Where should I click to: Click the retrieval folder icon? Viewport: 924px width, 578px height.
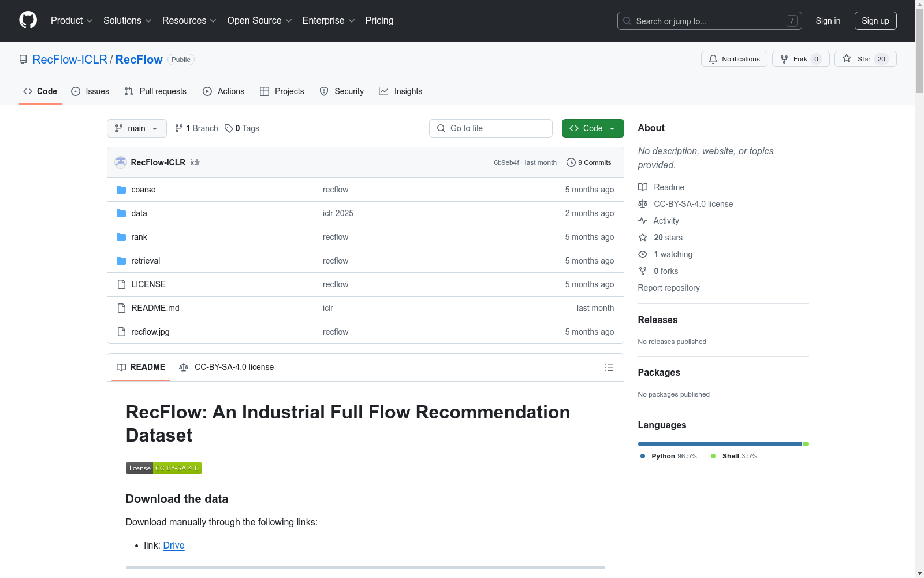tap(121, 261)
